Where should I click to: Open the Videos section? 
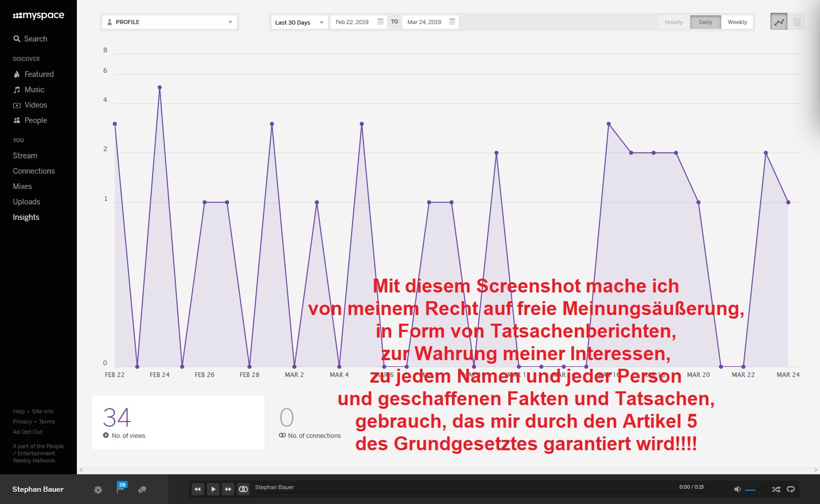click(x=36, y=105)
